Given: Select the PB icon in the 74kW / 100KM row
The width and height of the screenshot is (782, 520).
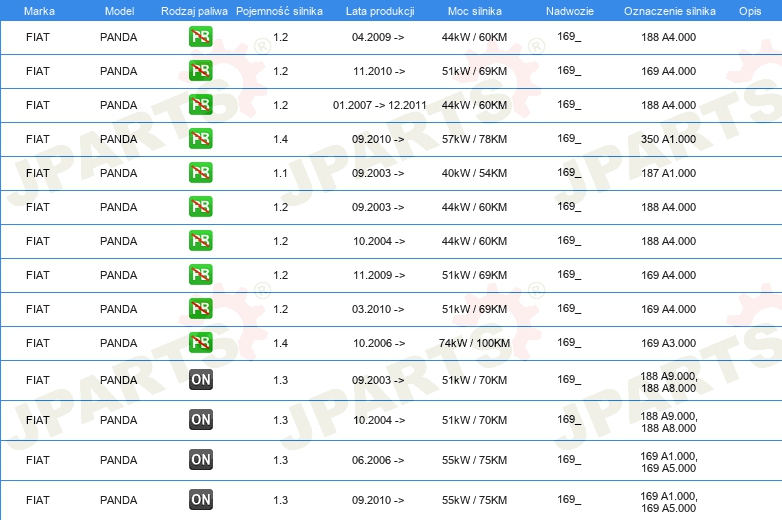Looking at the screenshot, I should point(200,342).
